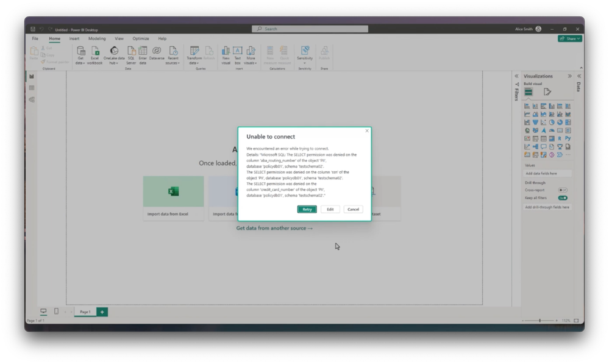The height and width of the screenshot is (364, 609).
Task: Open the File menu
Action: click(x=35, y=38)
